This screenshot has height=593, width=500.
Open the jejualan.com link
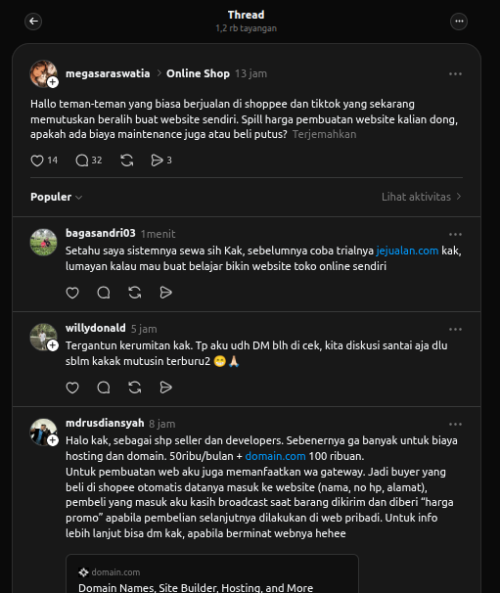pos(407,251)
